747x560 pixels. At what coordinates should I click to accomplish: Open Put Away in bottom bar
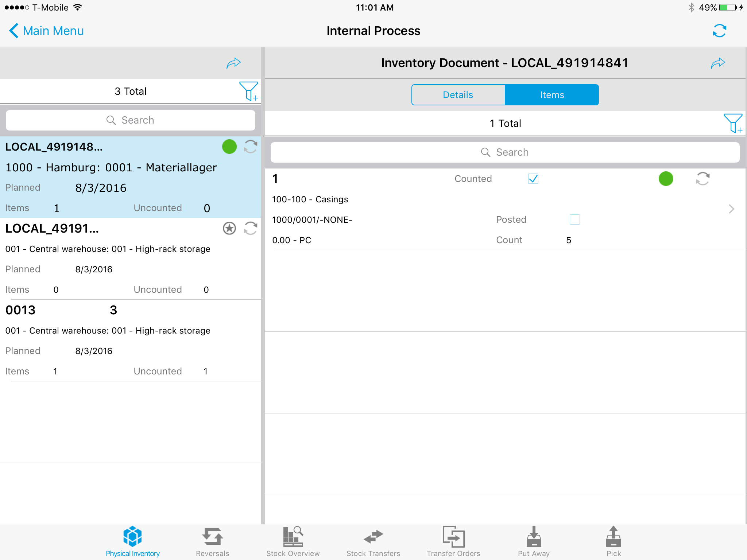[x=534, y=541]
